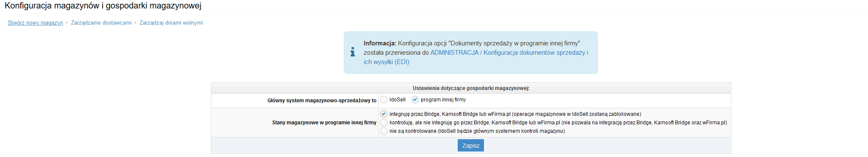Click 'Główny system magazynowo-sprzedażowy to' label
This screenshot has height=157, width=868.
[322, 101]
